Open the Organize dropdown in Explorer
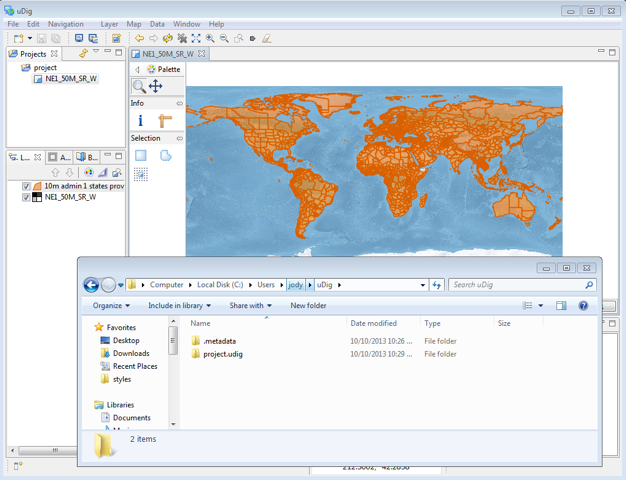 pos(111,306)
